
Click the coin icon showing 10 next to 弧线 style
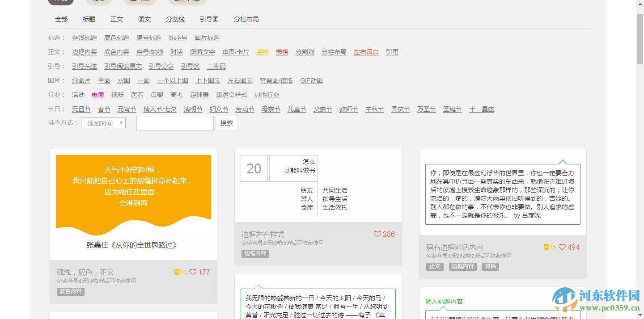tap(177, 272)
